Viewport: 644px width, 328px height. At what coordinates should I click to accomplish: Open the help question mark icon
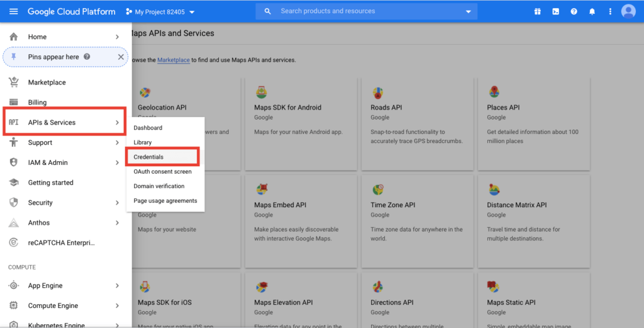(574, 11)
